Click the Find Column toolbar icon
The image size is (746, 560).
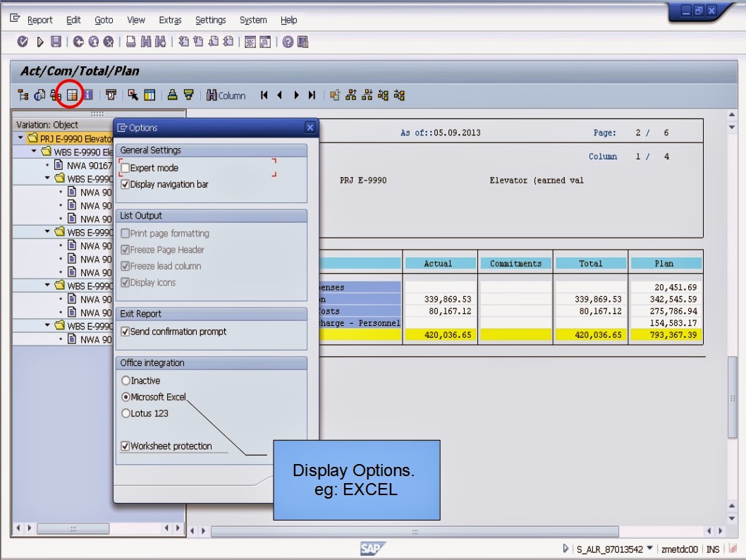(x=212, y=95)
